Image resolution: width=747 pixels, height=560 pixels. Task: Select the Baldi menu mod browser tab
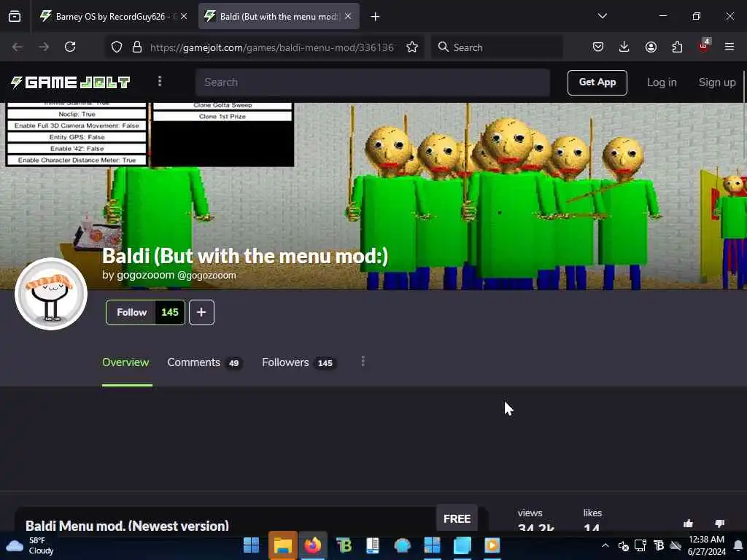279,17
